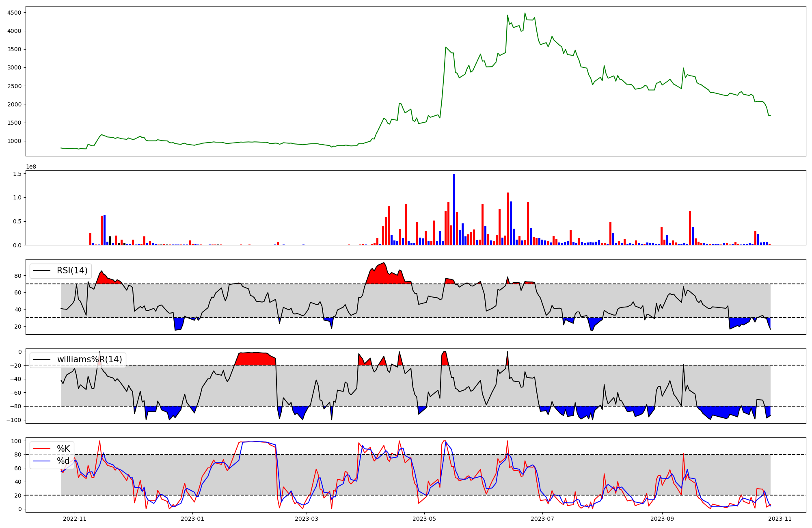Click the 2023-07 x-axis date label
The width and height of the screenshot is (812, 528).
542,519
